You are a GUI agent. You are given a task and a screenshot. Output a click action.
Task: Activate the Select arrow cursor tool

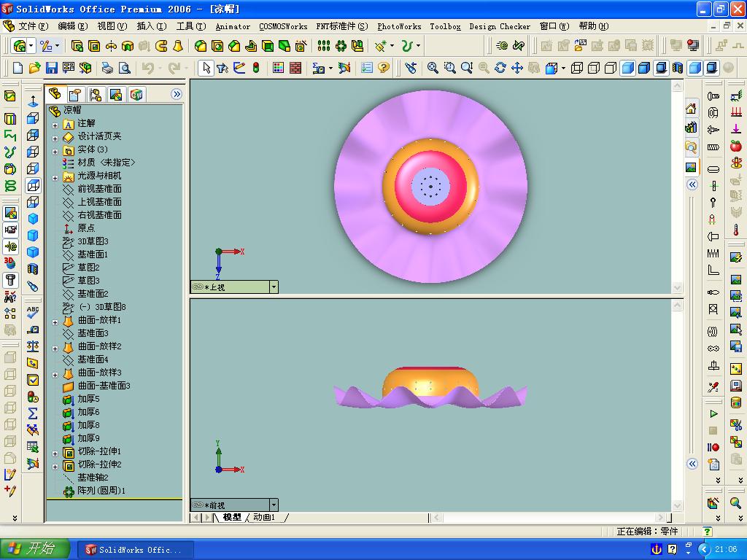click(206, 68)
